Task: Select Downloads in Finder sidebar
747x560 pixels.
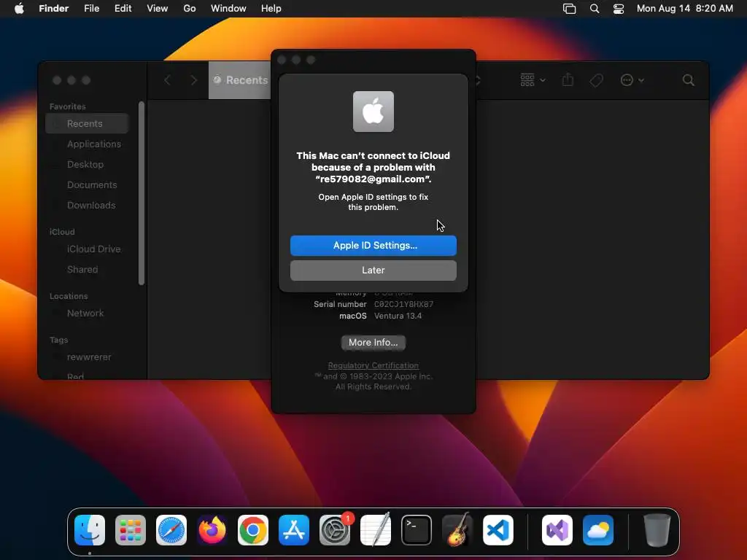Action: tap(88, 206)
